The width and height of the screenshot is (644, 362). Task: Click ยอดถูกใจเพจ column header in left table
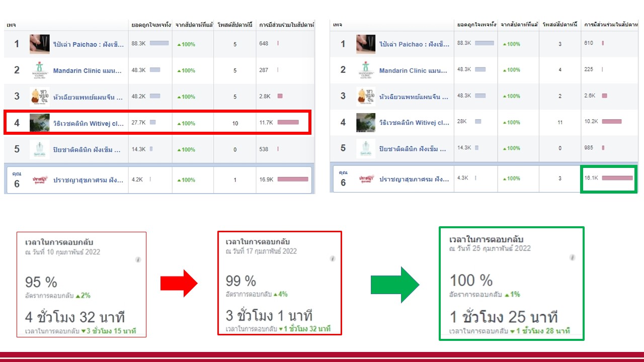(x=150, y=25)
